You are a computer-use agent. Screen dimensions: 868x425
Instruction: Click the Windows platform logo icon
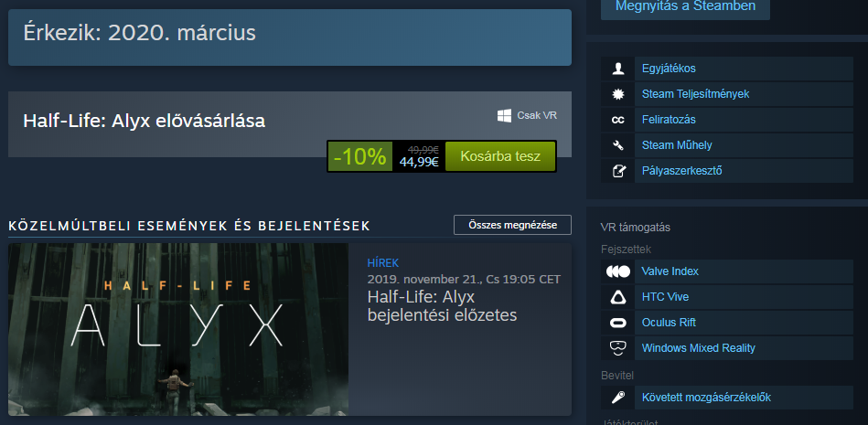click(504, 116)
